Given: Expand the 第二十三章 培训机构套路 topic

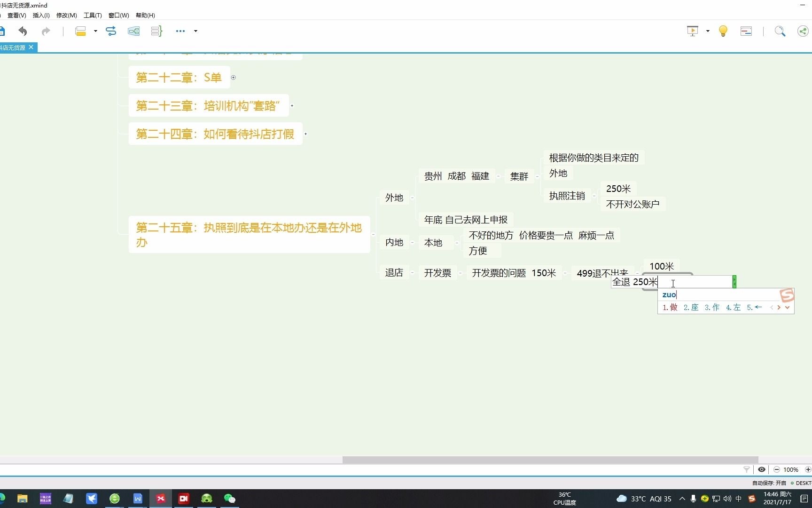Looking at the screenshot, I should pyautogui.click(x=292, y=106).
